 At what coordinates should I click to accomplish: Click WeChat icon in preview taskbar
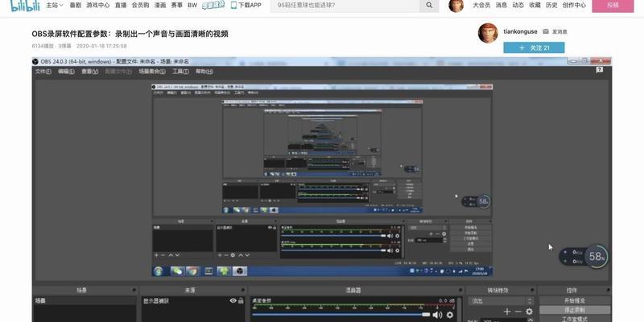177,271
